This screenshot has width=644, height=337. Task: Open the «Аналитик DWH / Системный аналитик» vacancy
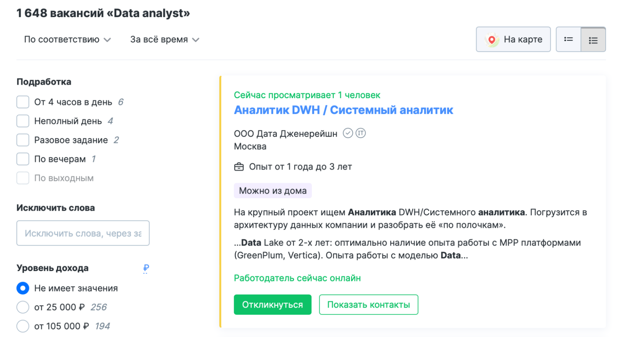coord(343,110)
